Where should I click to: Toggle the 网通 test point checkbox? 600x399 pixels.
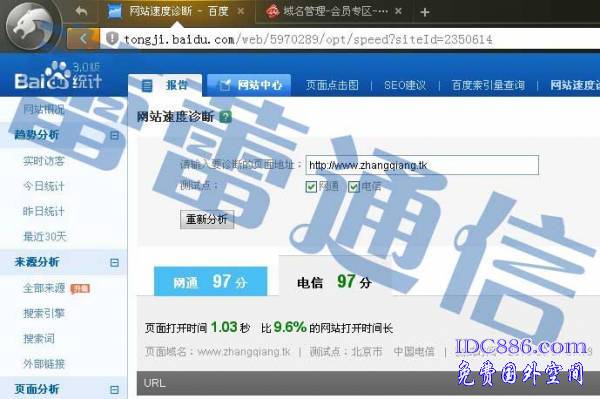311,187
